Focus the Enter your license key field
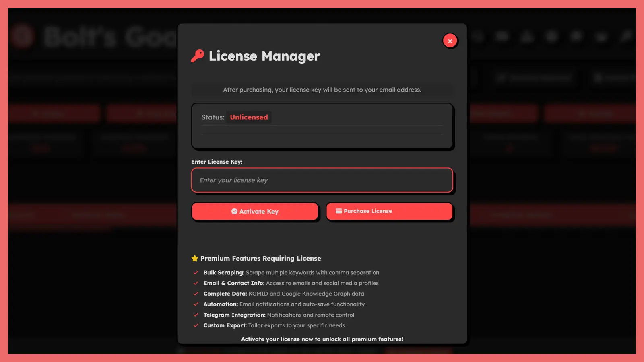Image resolution: width=644 pixels, height=362 pixels. 322,180
